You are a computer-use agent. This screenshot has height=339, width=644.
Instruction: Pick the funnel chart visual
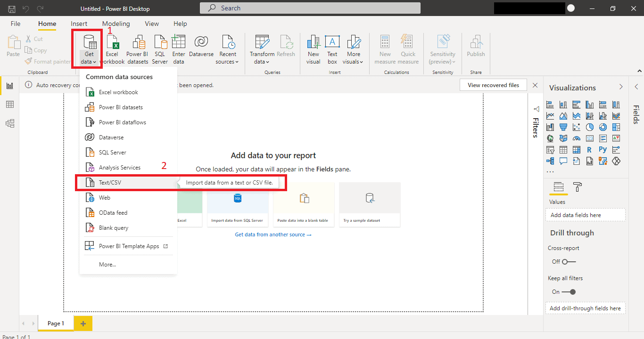[x=562, y=127]
